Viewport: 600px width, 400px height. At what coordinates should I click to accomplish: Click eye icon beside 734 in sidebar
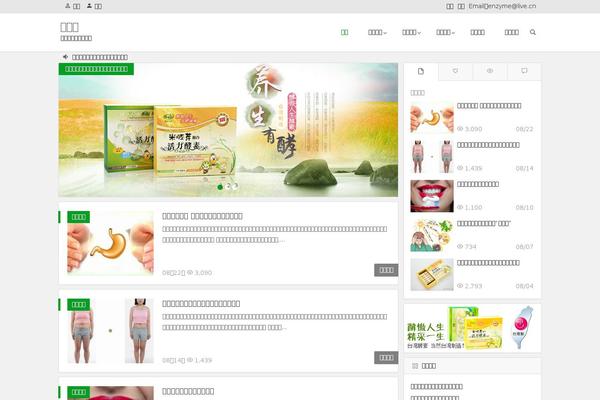[460, 247]
